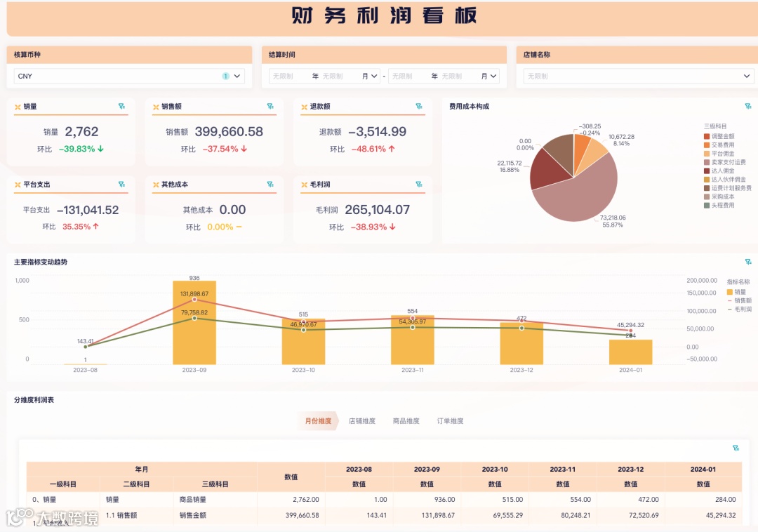Click the filter icon on 退款额 card

click(x=419, y=107)
